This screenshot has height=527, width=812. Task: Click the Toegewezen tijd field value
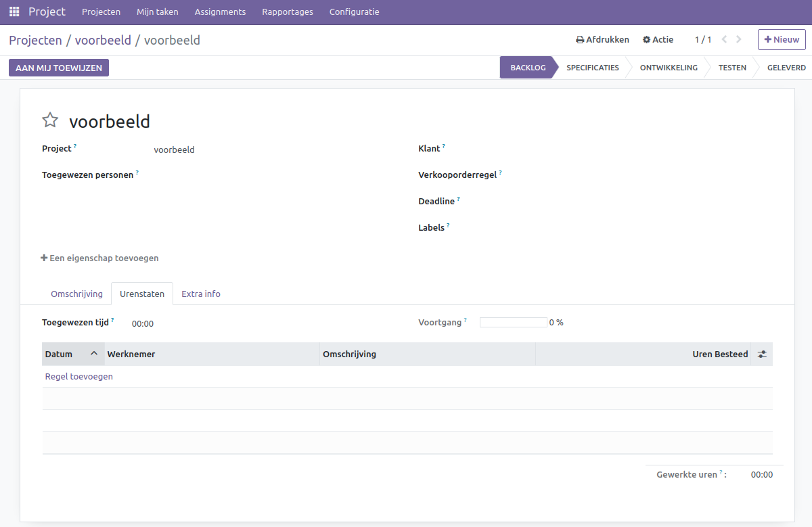pos(143,324)
